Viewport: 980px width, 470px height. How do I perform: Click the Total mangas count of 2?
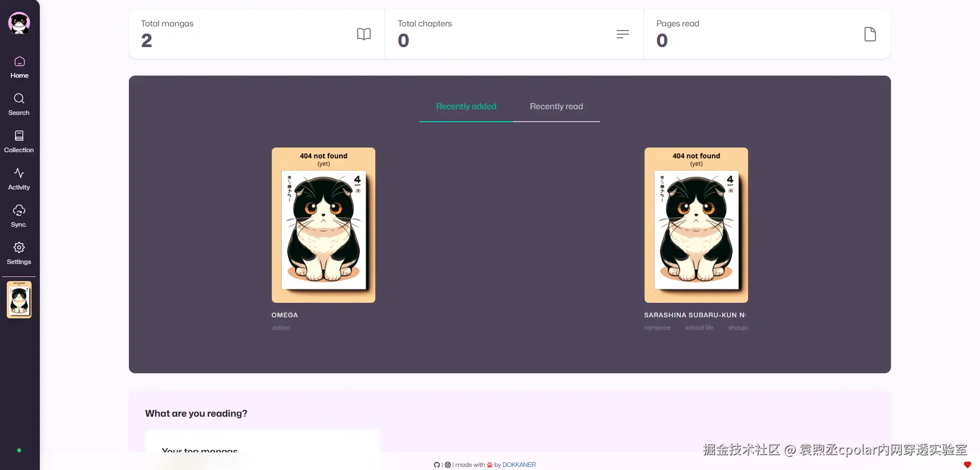(147, 40)
